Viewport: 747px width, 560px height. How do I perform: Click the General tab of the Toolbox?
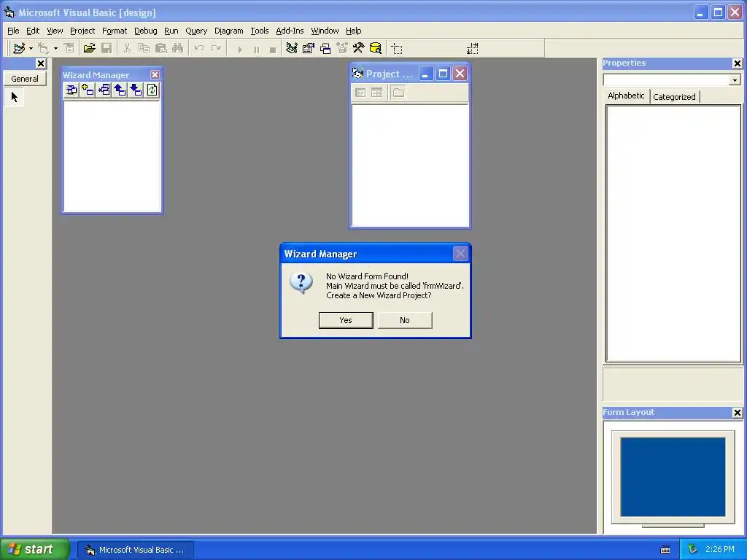click(25, 79)
